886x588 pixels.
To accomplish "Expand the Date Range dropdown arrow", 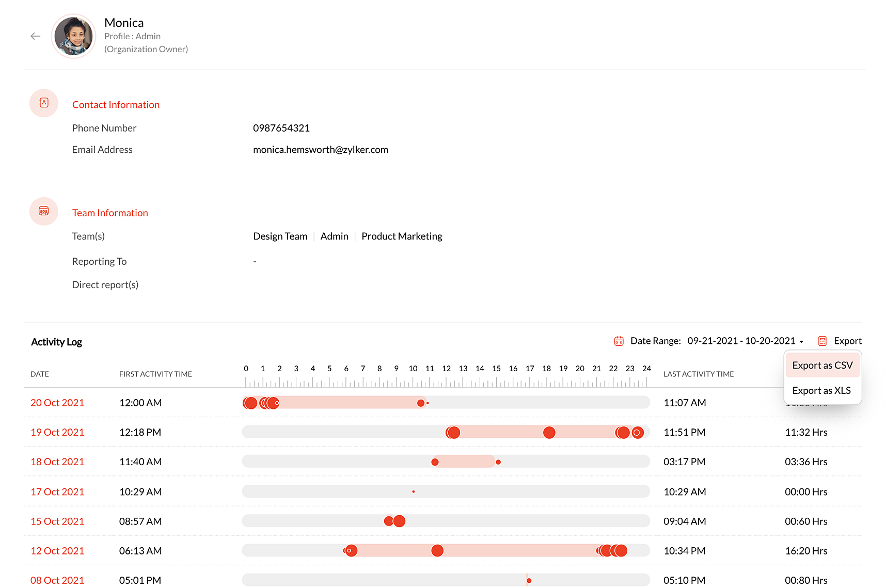I will pos(801,342).
